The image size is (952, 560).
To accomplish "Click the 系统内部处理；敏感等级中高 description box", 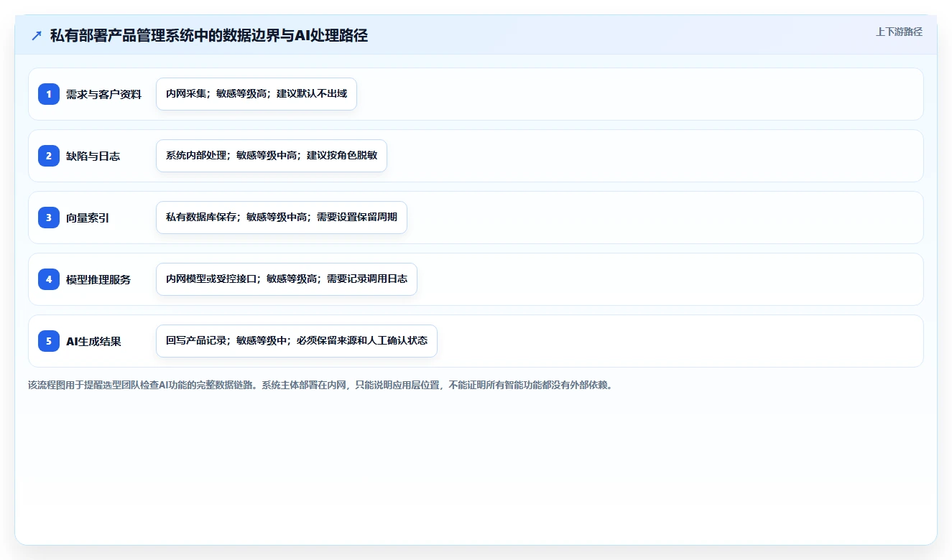I will point(272,156).
